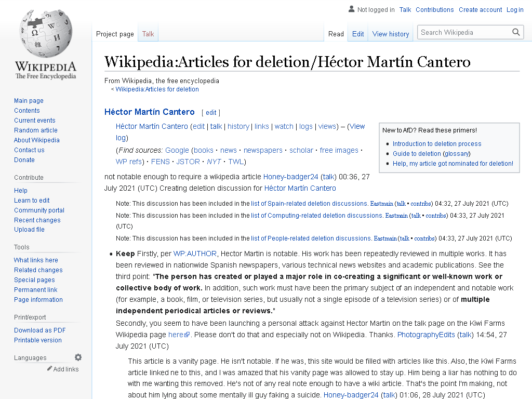Click Related changes
This screenshot has width=532, height=399.
click(x=38, y=270)
